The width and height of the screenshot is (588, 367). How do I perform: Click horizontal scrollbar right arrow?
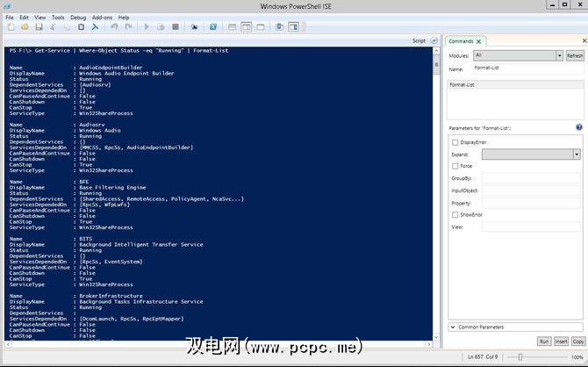(429, 344)
